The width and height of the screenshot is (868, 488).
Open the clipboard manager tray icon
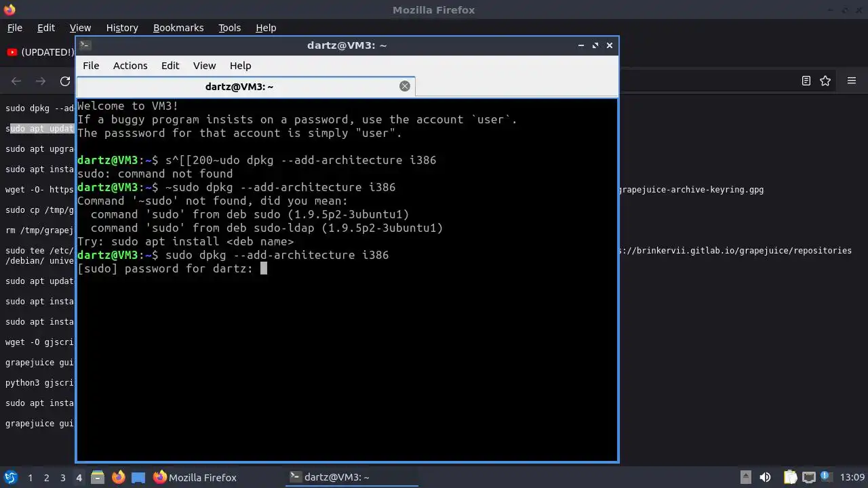pyautogui.click(x=790, y=477)
